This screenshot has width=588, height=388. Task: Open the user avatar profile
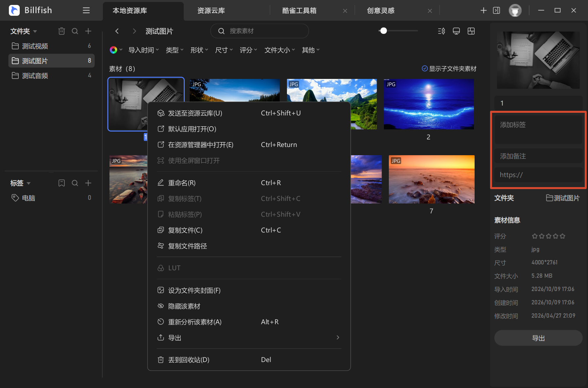pos(515,11)
